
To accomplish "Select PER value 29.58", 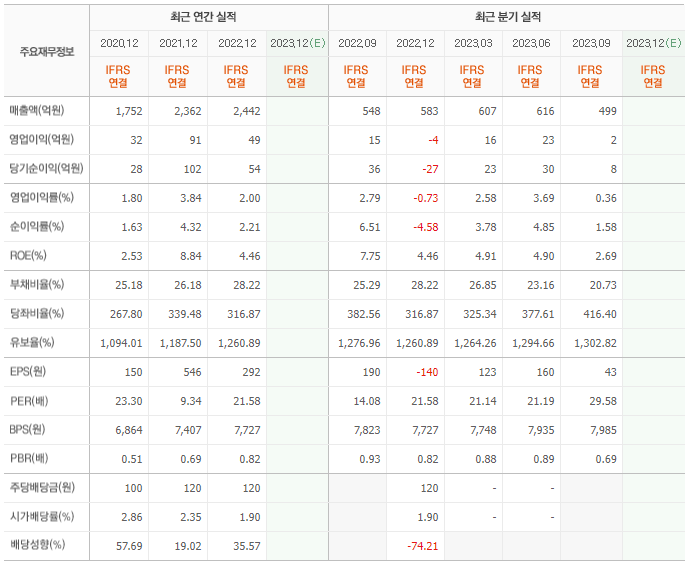I will pos(603,401).
